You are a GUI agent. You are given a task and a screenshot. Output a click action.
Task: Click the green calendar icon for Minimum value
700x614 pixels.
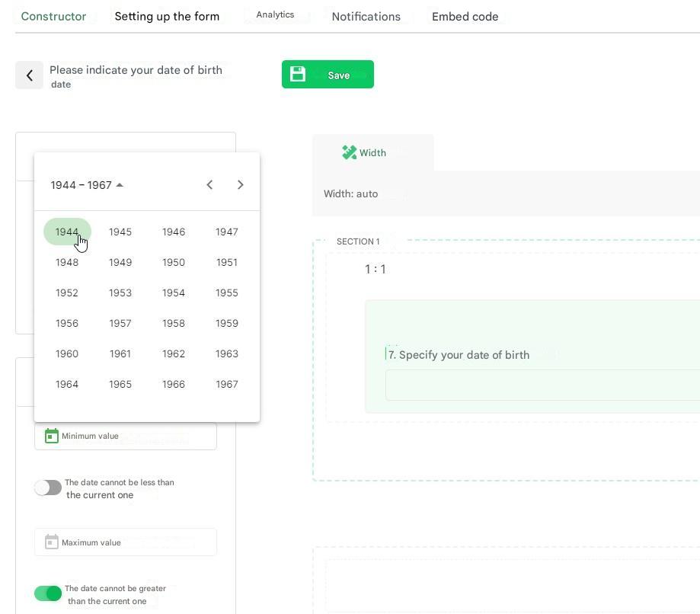pyautogui.click(x=51, y=436)
